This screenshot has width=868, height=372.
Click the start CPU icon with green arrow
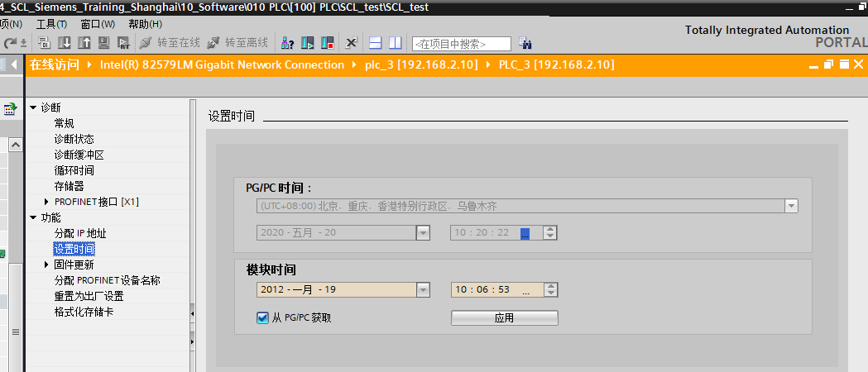[308, 42]
